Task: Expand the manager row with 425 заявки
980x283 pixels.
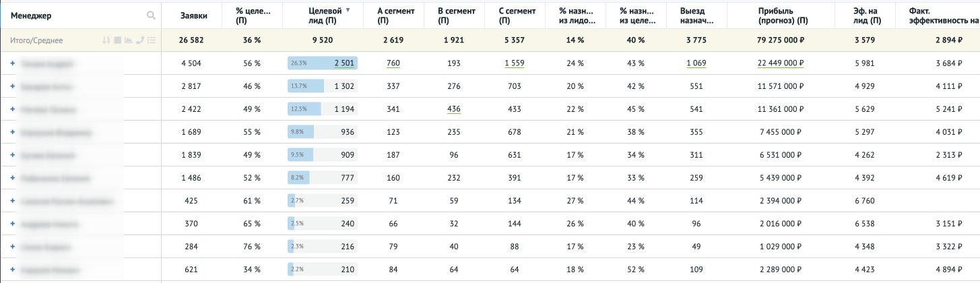Action: pos(12,201)
